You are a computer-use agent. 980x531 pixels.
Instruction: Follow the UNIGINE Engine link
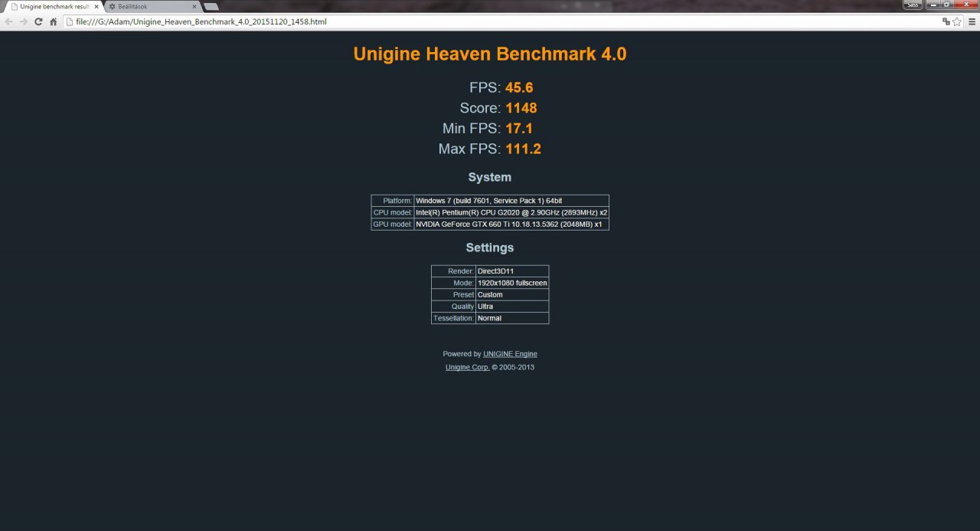(510, 354)
